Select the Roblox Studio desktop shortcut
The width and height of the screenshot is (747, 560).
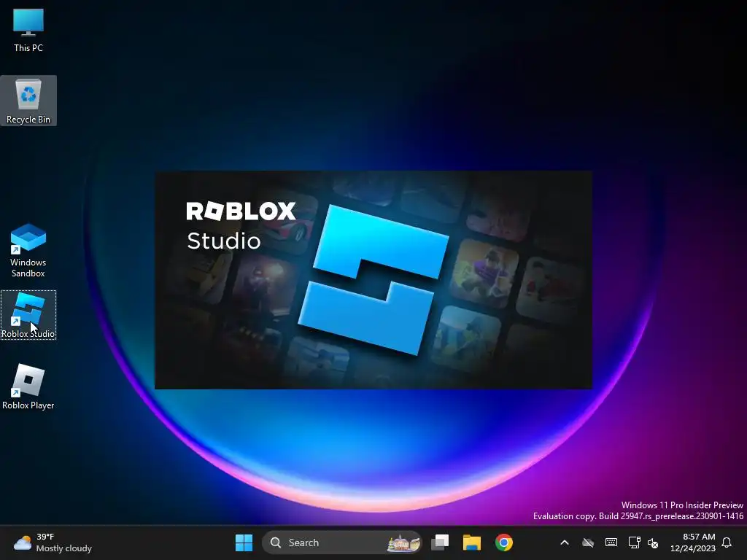click(28, 315)
